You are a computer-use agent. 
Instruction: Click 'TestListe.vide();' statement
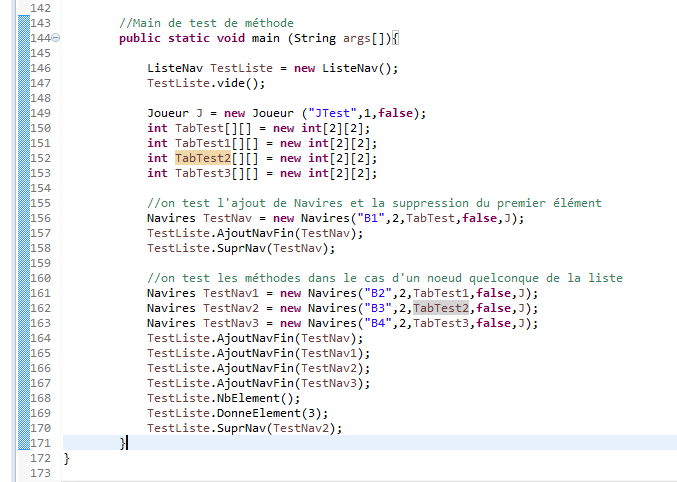[206, 83]
